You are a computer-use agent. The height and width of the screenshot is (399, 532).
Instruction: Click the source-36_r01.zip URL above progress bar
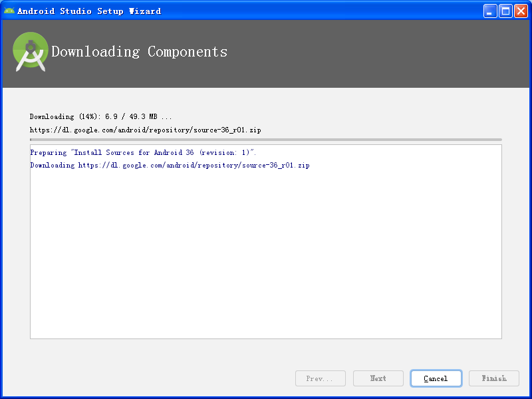click(145, 130)
